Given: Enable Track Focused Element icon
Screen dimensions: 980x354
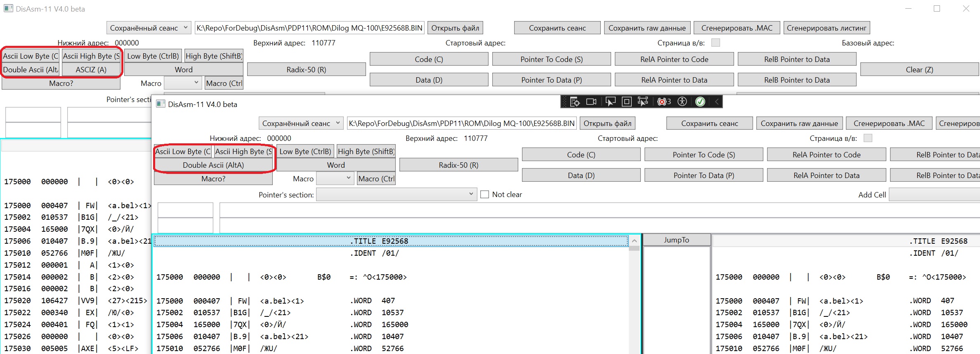Looking at the screenshot, I should coord(642,102).
